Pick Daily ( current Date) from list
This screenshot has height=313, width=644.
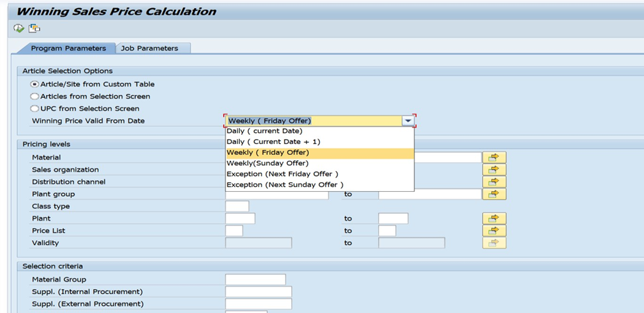[264, 131]
